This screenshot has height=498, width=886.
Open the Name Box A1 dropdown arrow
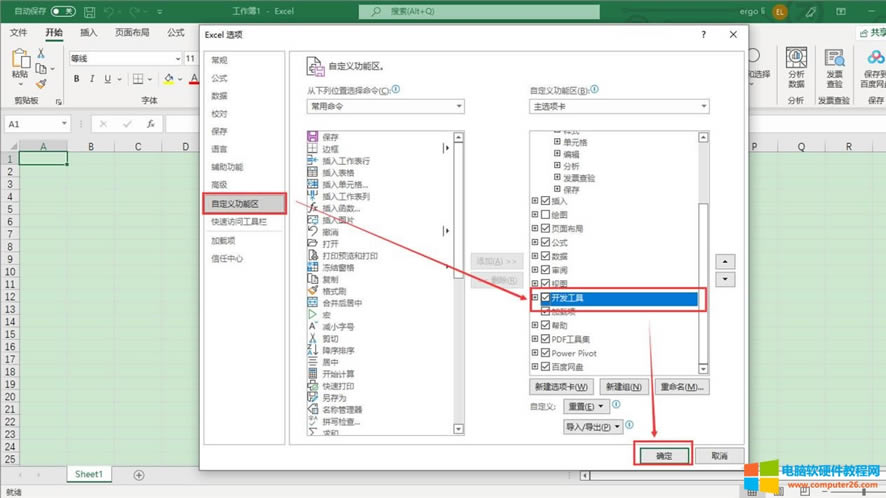pos(64,124)
